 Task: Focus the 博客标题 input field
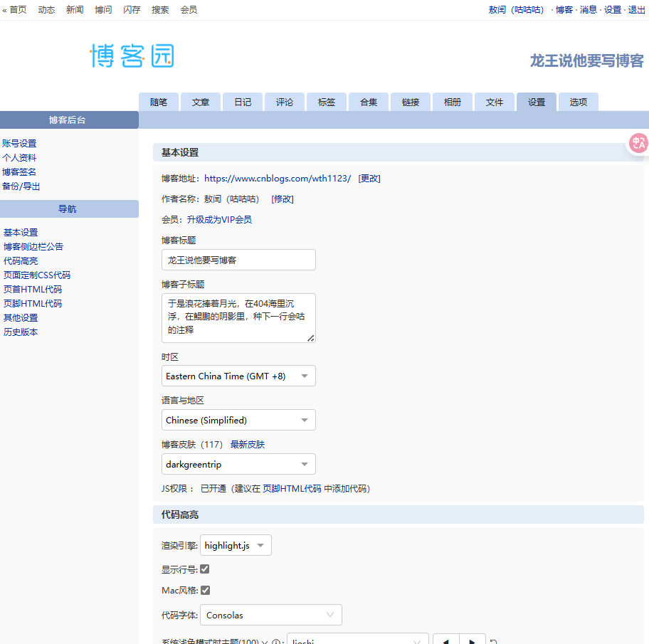pyautogui.click(x=238, y=260)
